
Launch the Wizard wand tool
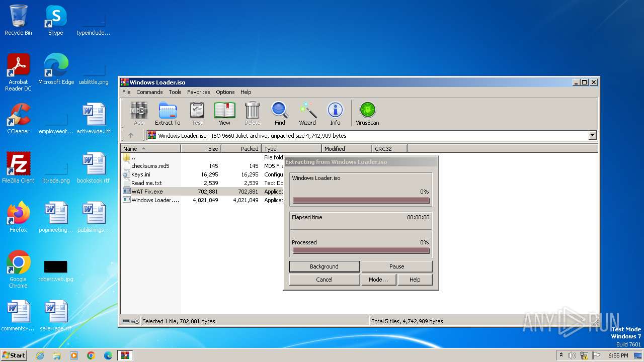(307, 113)
